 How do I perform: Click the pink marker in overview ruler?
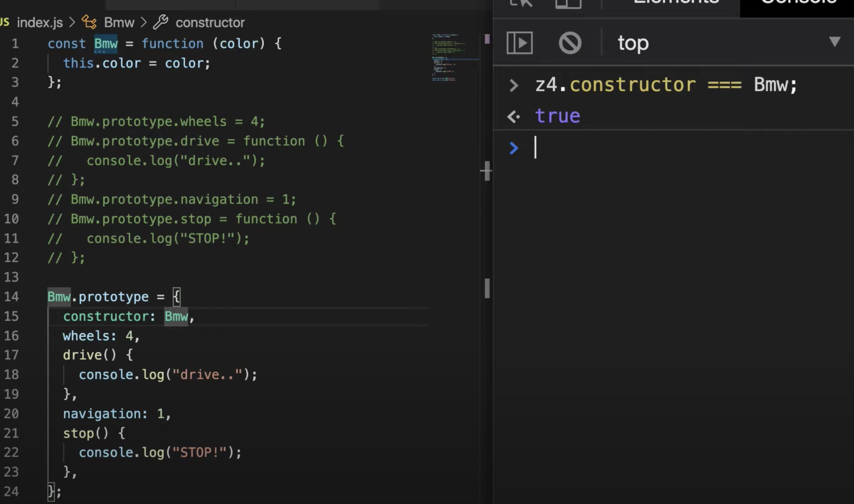pos(487,39)
